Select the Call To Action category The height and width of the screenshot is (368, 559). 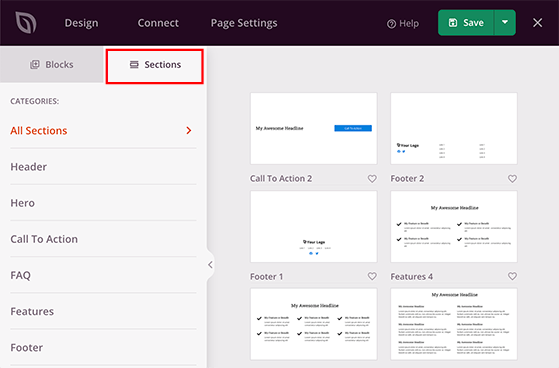(103, 239)
